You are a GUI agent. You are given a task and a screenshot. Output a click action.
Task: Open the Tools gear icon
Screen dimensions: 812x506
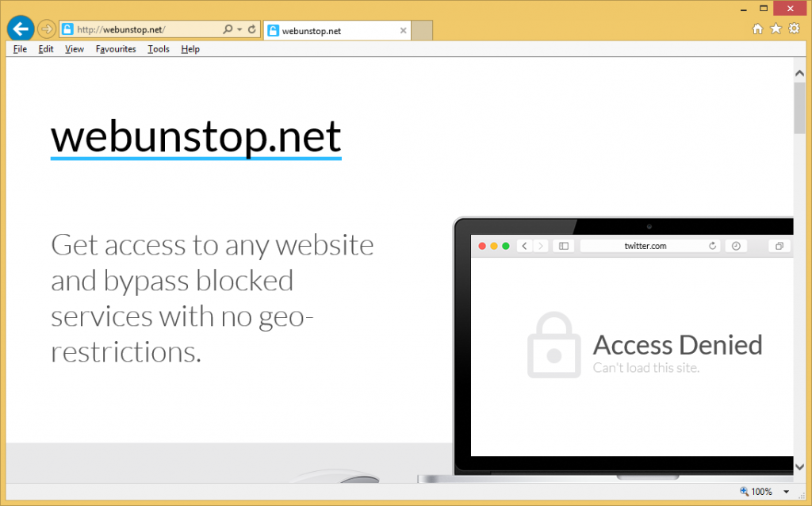click(x=794, y=29)
